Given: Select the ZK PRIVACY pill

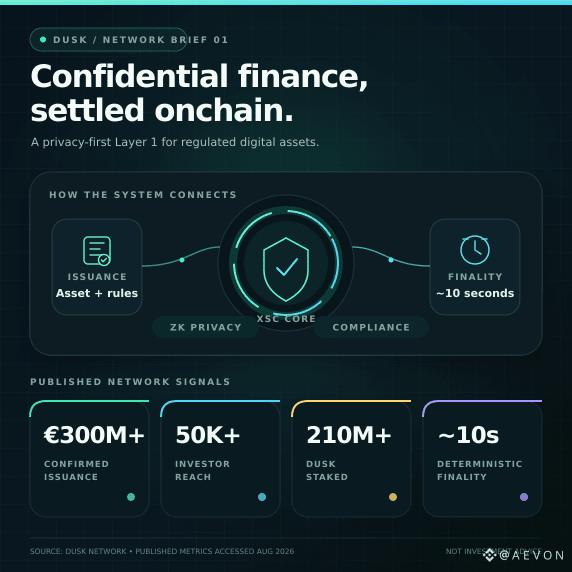Looking at the screenshot, I should 206,327.
